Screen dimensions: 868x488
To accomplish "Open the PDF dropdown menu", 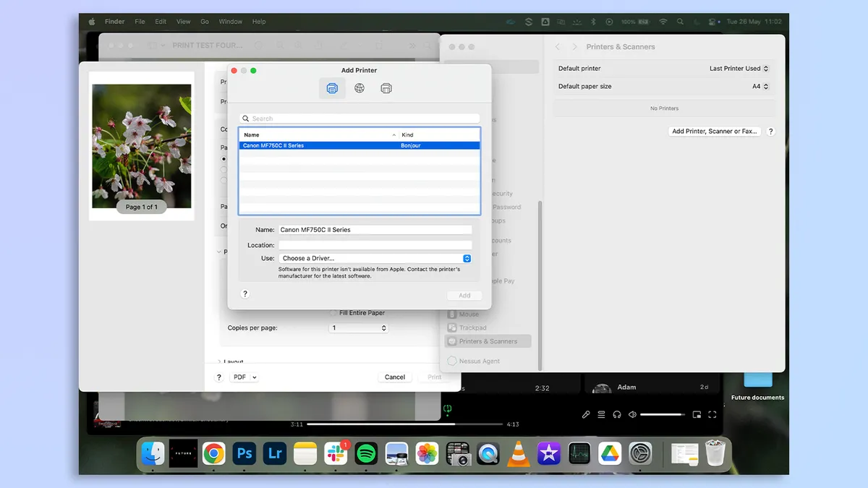I will click(244, 377).
